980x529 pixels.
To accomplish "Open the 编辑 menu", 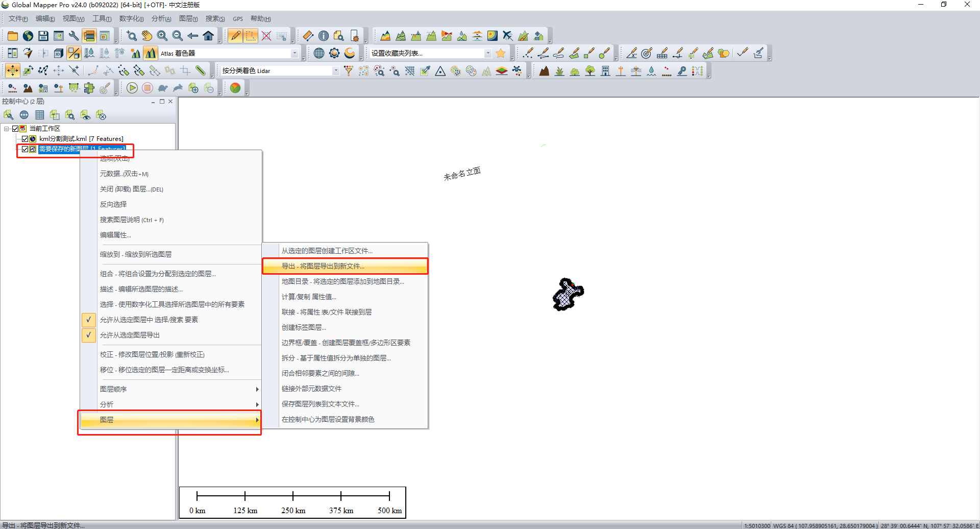I will 45,19.
